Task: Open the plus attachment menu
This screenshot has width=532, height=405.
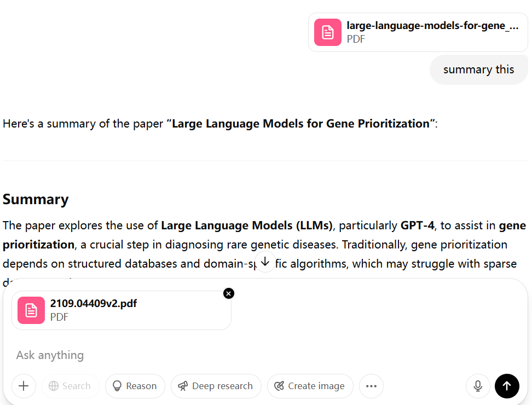Action: coord(24,386)
